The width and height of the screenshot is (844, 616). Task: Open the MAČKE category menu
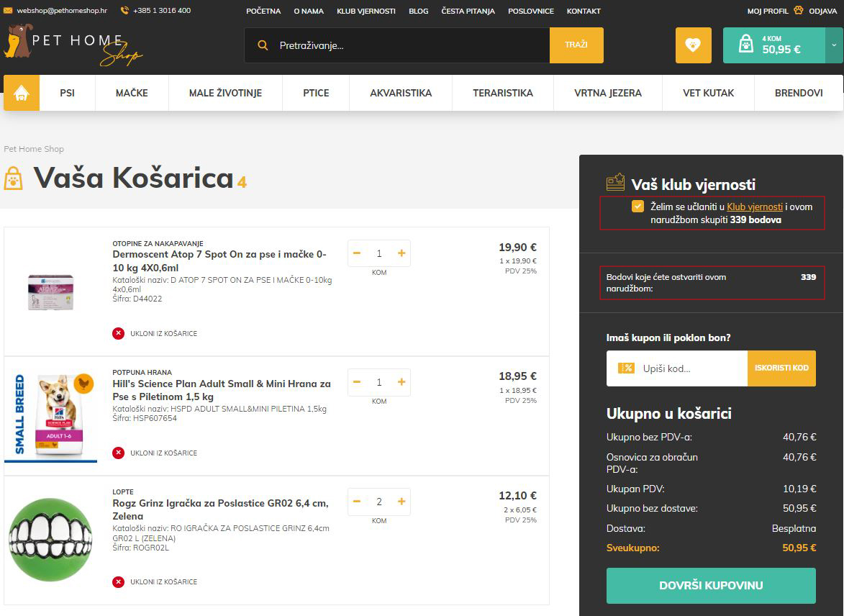point(132,93)
